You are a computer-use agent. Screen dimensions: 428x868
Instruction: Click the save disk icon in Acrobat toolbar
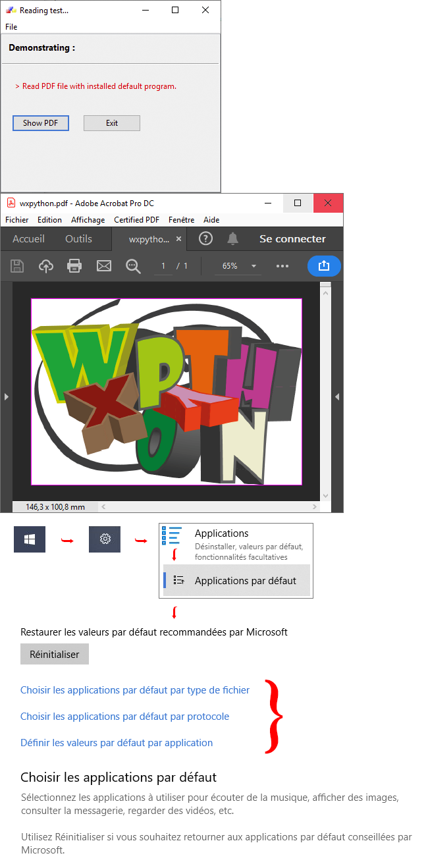click(x=17, y=266)
